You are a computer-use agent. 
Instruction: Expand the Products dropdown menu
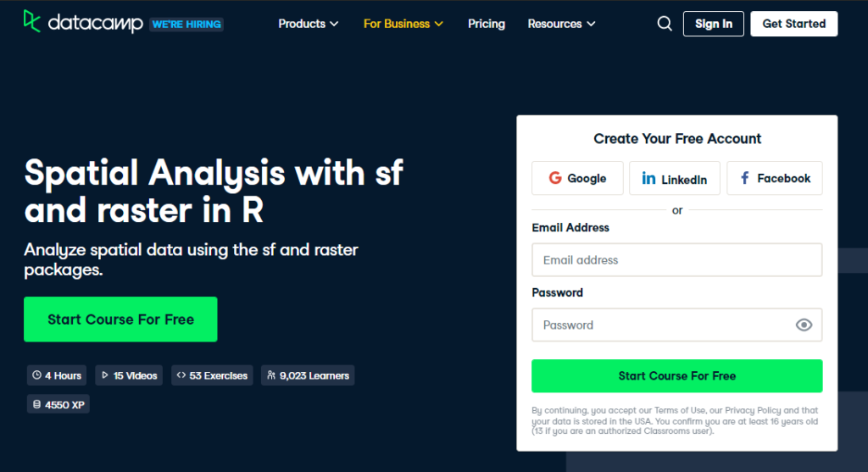pyautogui.click(x=309, y=24)
